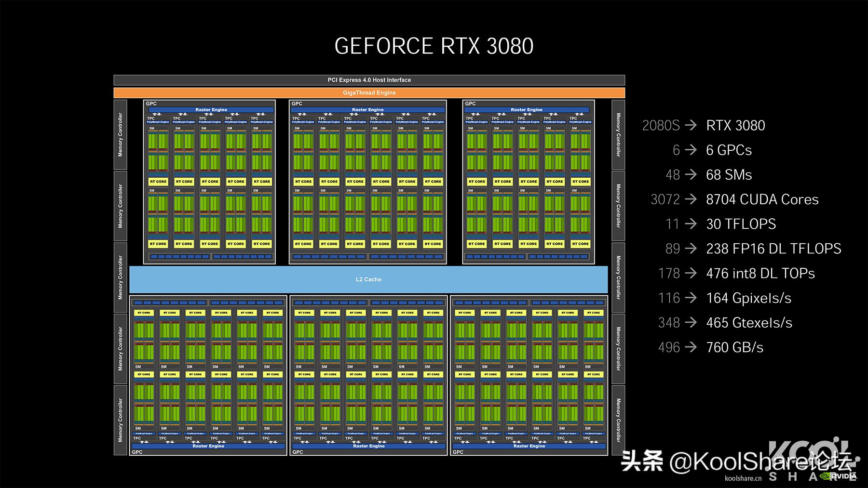Select the GigaThread Engine orange bar
This screenshot has height=488, width=868.
point(368,92)
